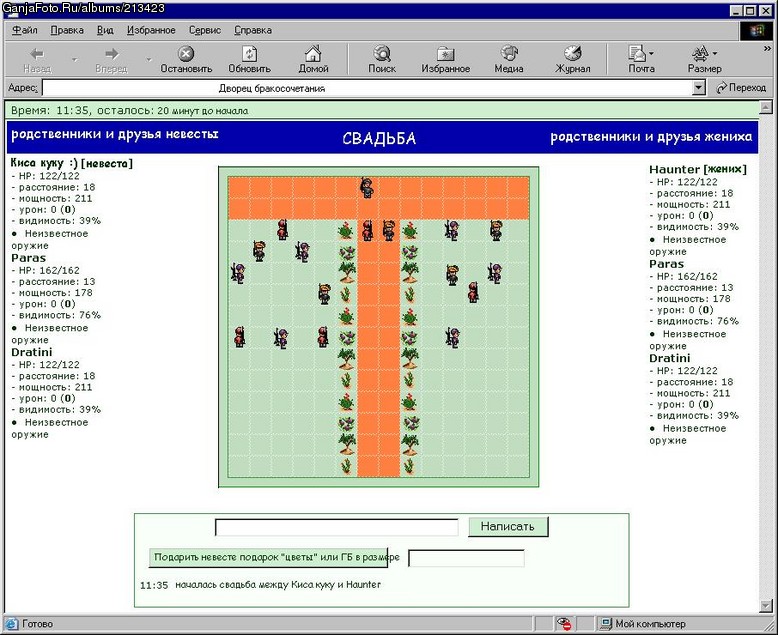Click the scrollbar down arrow
This screenshot has height=635, width=778.
click(766, 605)
